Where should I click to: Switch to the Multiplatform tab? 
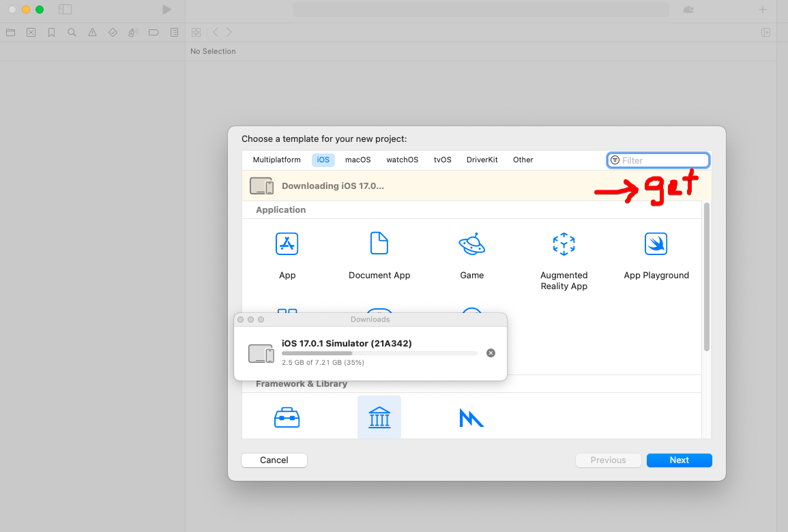point(277,160)
